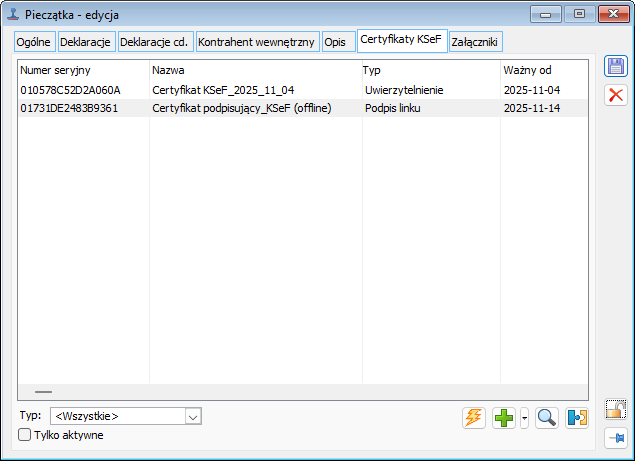Viewport: 635px width, 461px height.
Task: Open the Deklaracje tab
Action: 86,42
